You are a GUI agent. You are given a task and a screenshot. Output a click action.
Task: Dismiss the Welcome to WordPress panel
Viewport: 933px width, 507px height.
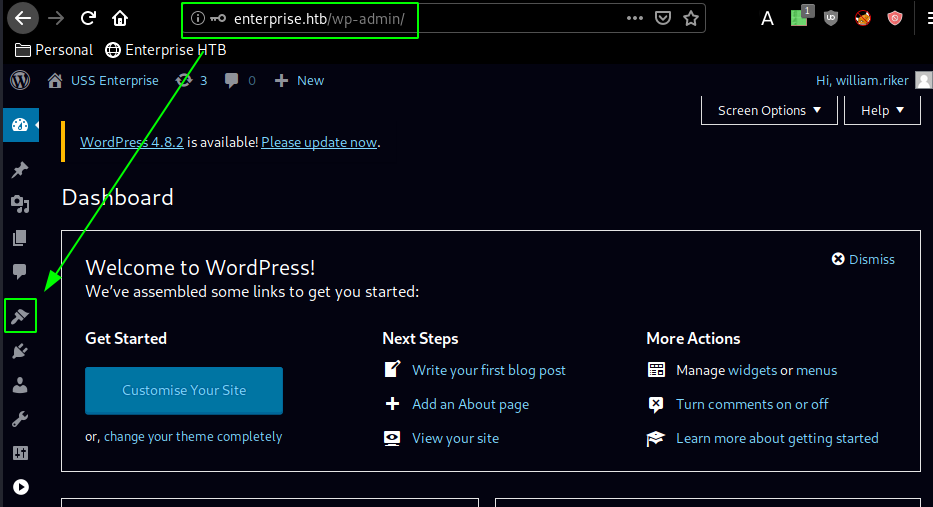pyautogui.click(x=863, y=259)
